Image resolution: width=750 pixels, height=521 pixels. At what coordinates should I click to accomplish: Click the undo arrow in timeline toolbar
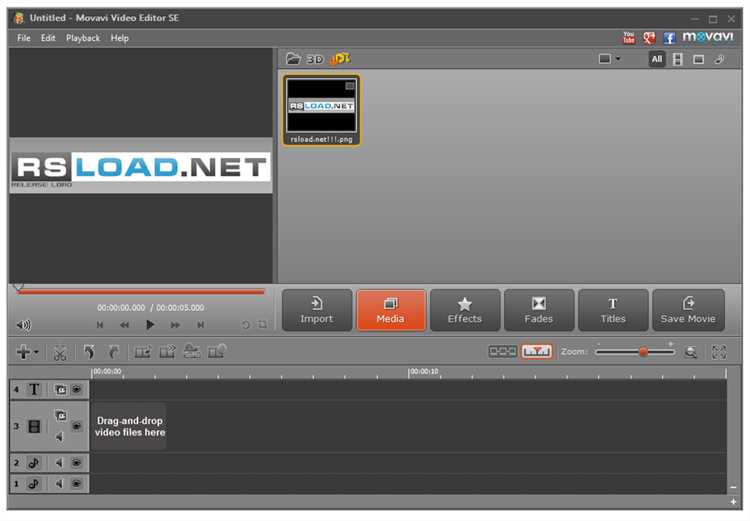[89, 352]
